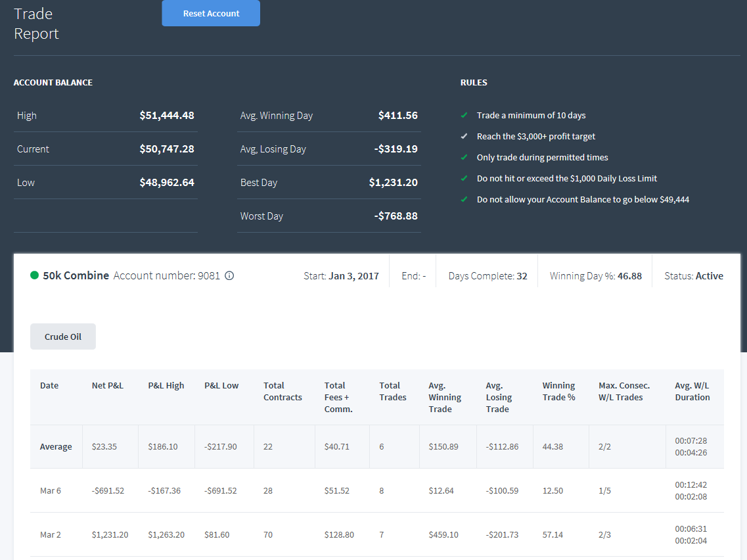Image resolution: width=747 pixels, height=560 pixels.
Task: Click the 50k Combine account title
Action: click(x=76, y=275)
